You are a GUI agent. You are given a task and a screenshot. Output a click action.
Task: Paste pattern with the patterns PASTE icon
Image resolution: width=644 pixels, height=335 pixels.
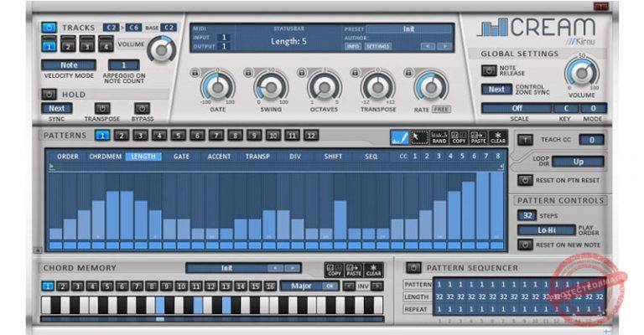coord(478,137)
